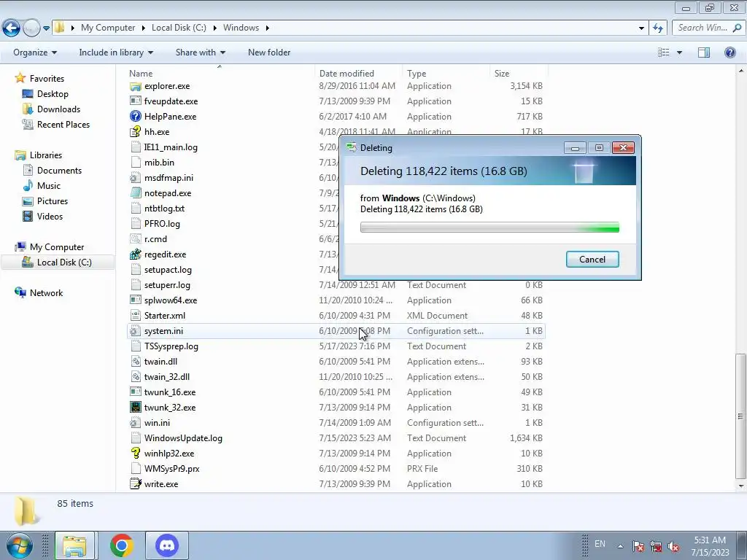Select the WMSysPr9.prx file name
Screen dimensions: 747x560
coord(171,469)
